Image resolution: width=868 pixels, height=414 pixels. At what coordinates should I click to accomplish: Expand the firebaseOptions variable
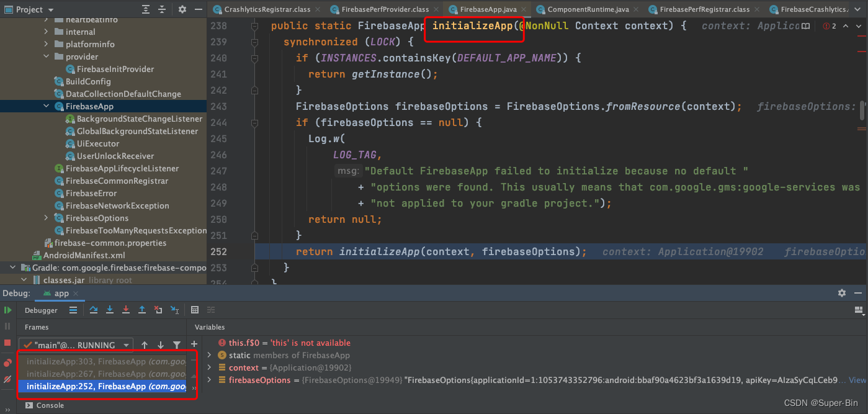(210, 380)
